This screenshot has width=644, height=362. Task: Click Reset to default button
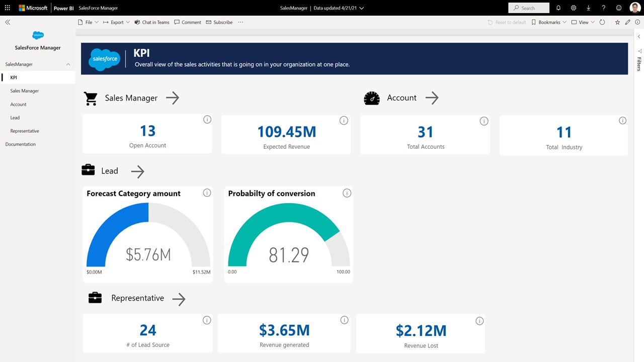tap(507, 22)
